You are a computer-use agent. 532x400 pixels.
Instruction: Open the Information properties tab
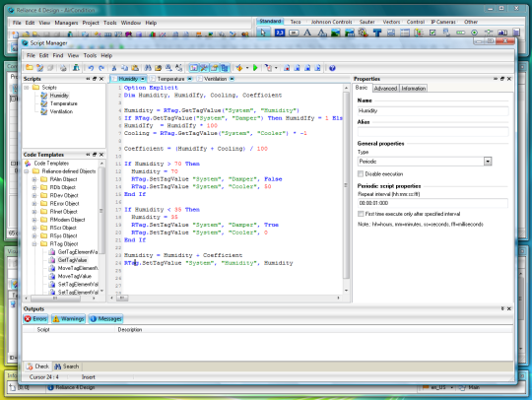[x=413, y=89]
